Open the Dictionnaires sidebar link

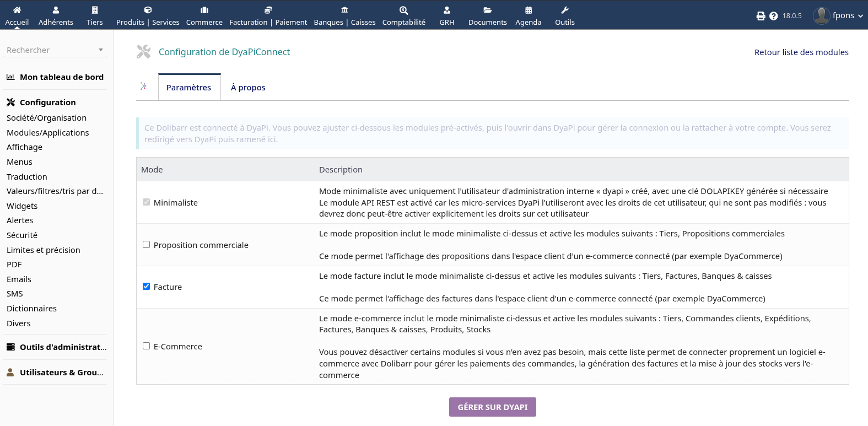(x=32, y=309)
